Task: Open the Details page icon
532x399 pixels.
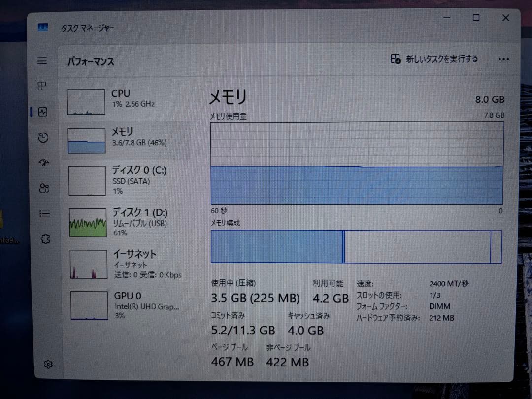Action: pos(43,213)
